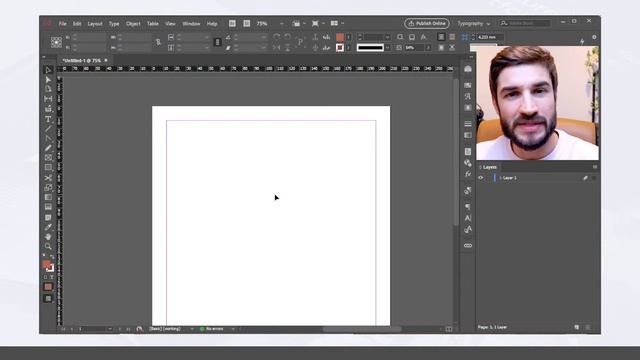640x360 pixels.
Task: Choose the Gradient Swatch tool
Action: click(48, 197)
